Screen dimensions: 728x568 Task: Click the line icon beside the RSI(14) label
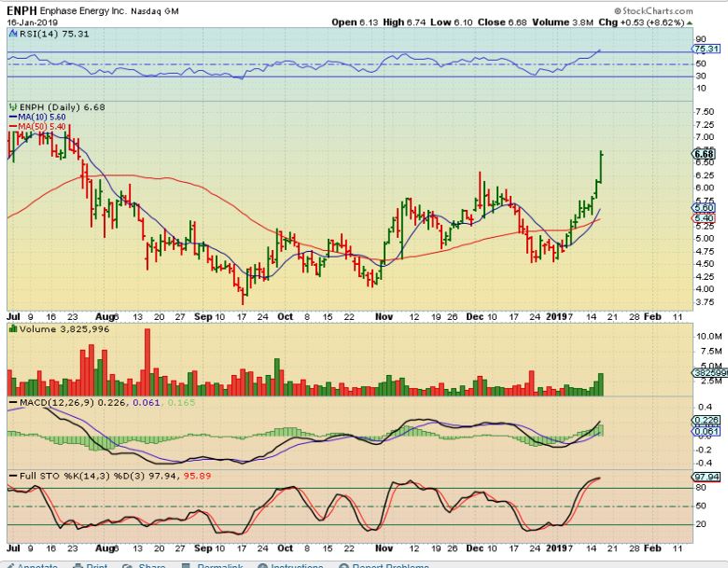pyautogui.click(x=13, y=34)
